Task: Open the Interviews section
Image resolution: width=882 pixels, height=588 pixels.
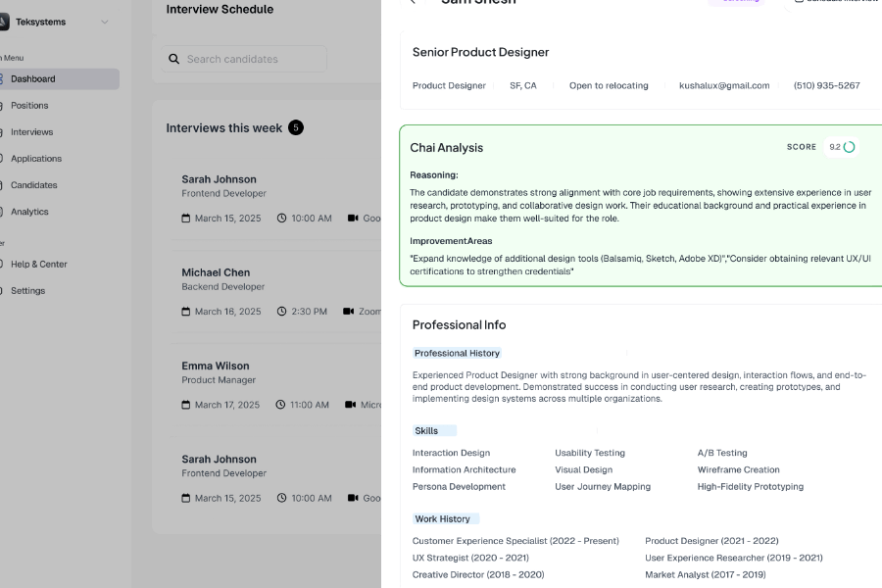Action: [31, 131]
